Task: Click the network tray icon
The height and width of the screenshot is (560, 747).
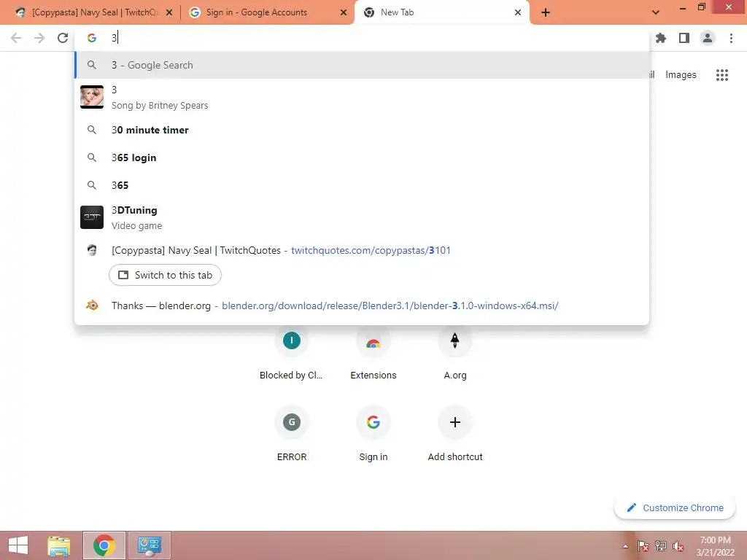Action: tap(661, 546)
